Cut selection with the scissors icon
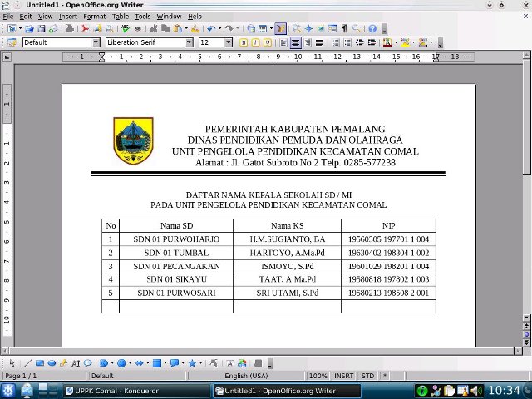 tap(153, 29)
